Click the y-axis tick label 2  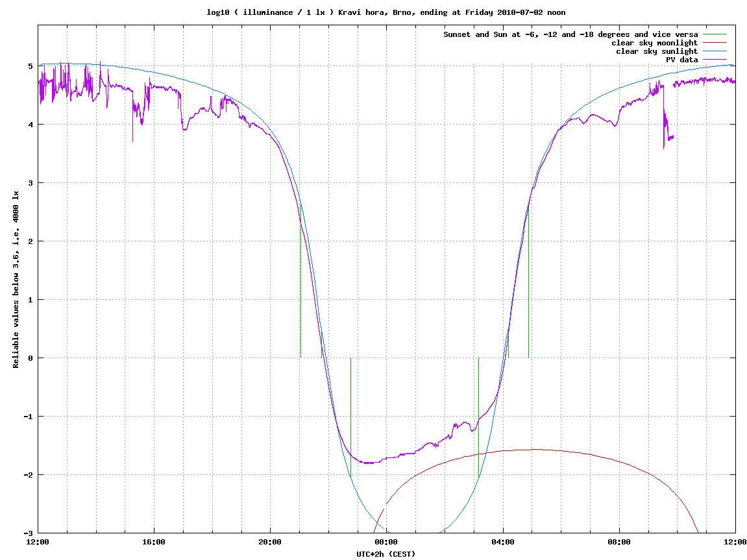(31, 241)
